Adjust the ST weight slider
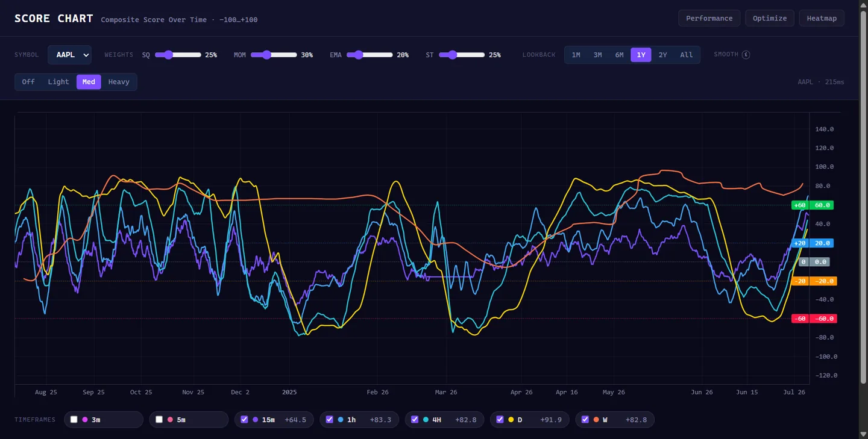The image size is (868, 439). [462, 55]
